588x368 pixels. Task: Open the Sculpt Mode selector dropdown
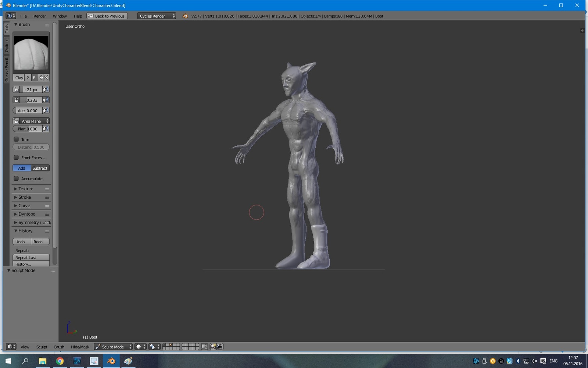click(x=113, y=347)
